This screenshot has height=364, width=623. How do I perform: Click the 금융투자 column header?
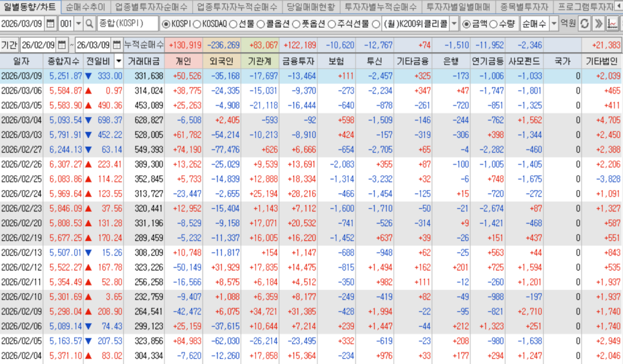(x=298, y=61)
